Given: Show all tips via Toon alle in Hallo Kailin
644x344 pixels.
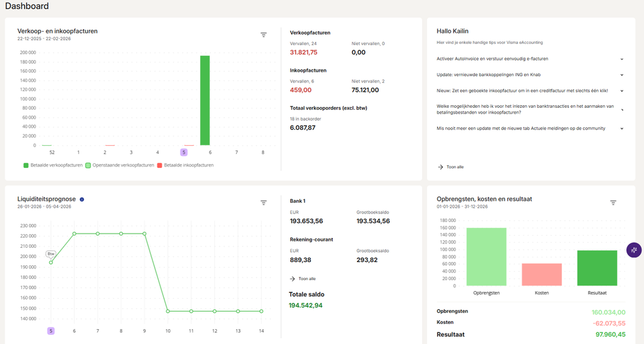Looking at the screenshot, I should (x=455, y=167).
